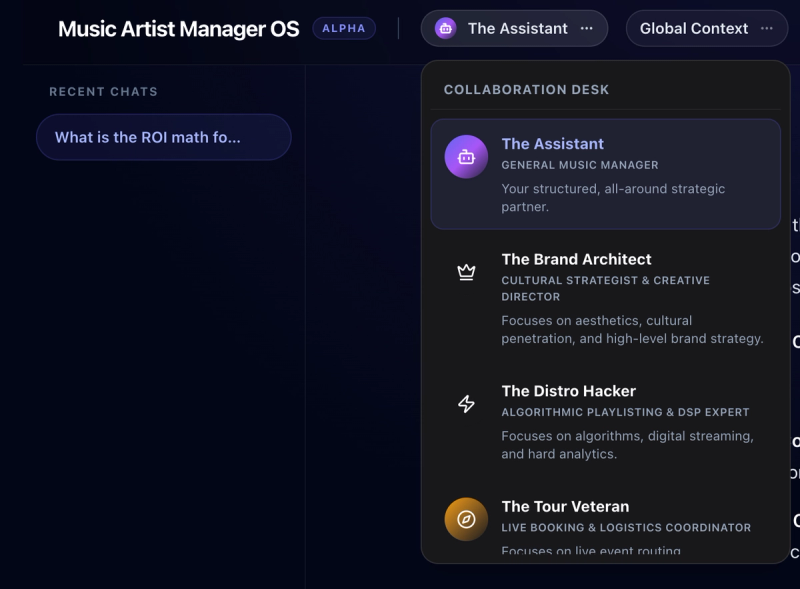Click the purple robot avatar of The Assistant

[466, 157]
